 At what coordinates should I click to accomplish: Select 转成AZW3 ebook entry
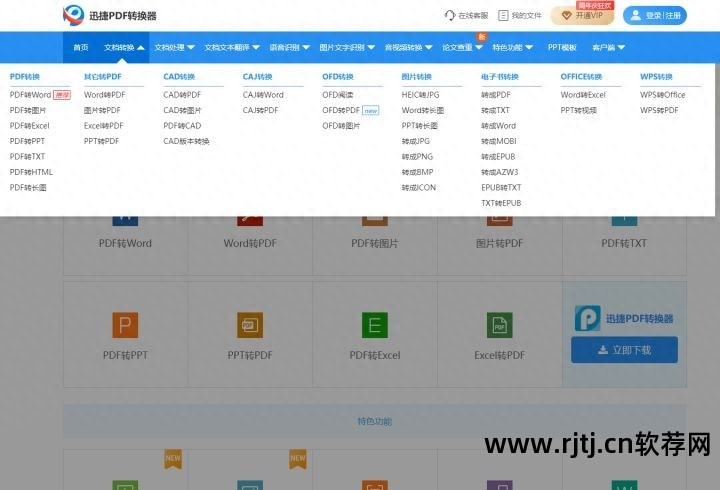(x=499, y=172)
